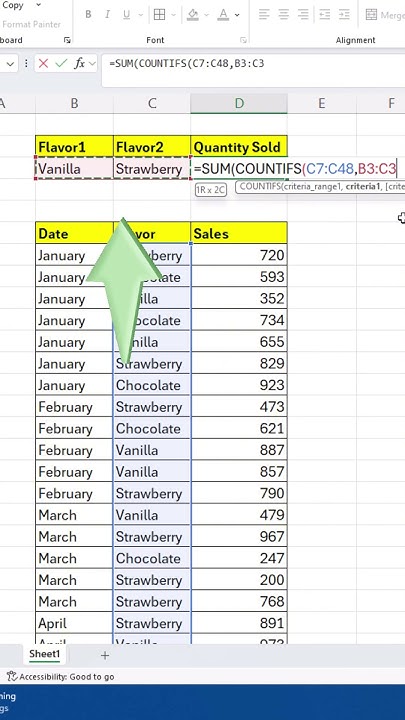Select sales value 734
This screenshot has width=405, height=720.
(239, 320)
